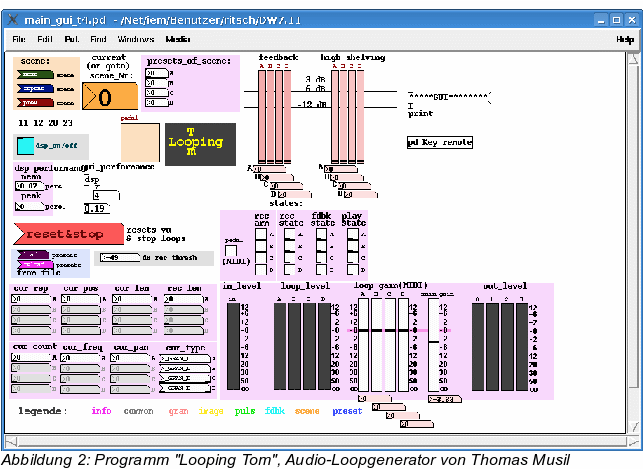Click the orange scene number box
Viewport: 643px width, 469px height.
point(110,98)
